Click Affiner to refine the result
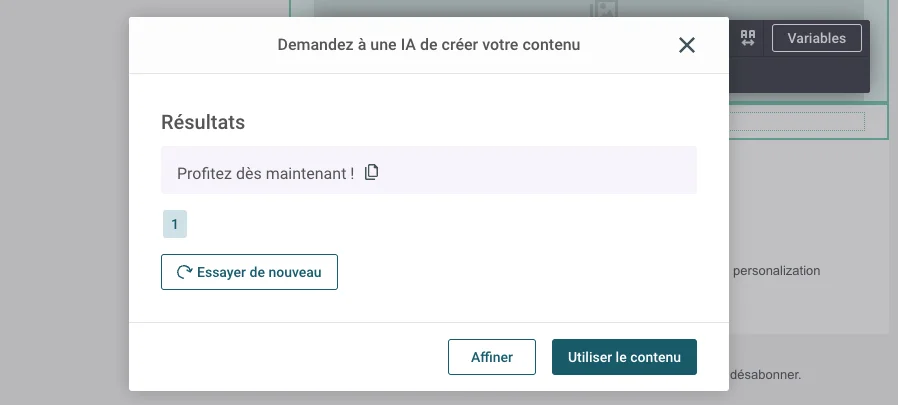 coord(492,357)
